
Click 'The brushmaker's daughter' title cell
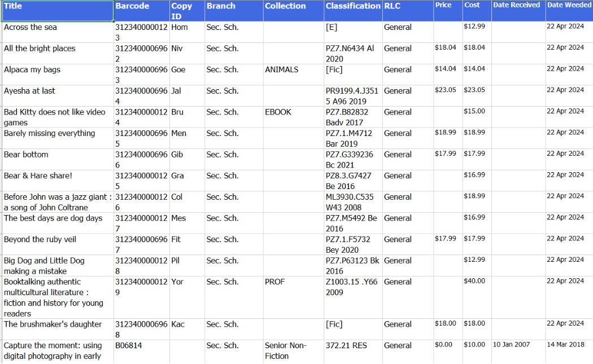click(58, 329)
